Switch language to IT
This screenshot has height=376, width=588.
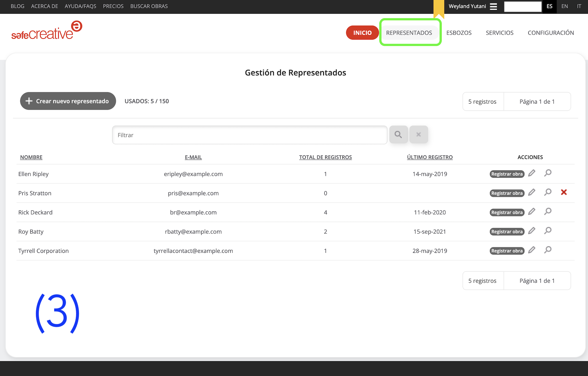coord(579,6)
